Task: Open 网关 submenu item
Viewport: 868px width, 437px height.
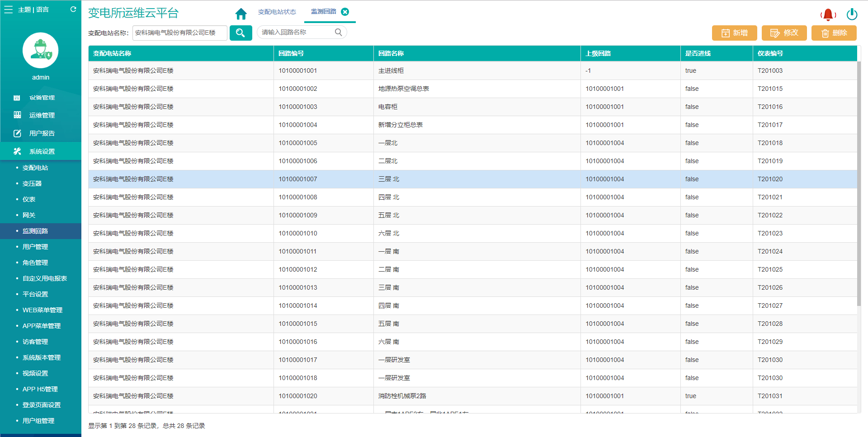Action: pyautogui.click(x=29, y=215)
